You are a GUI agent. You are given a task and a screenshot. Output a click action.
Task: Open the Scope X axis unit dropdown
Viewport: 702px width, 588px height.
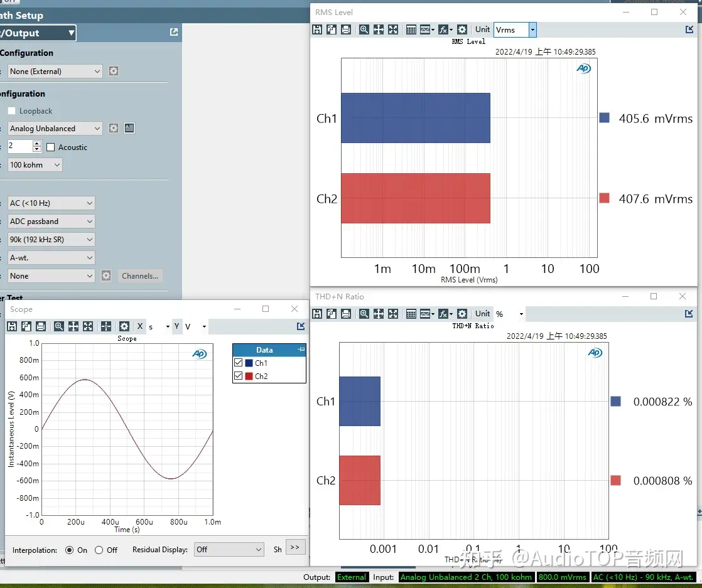point(168,327)
